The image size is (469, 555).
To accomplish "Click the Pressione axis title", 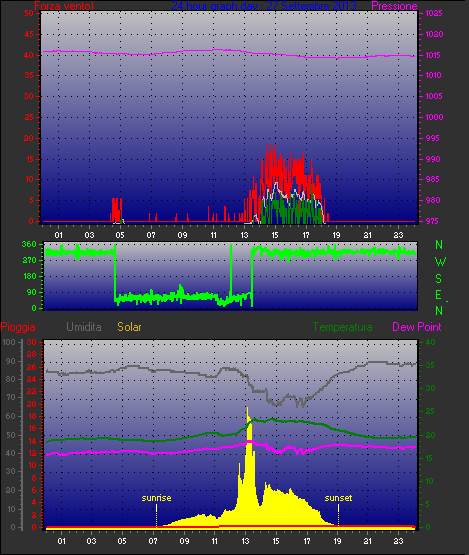I will (394, 6).
